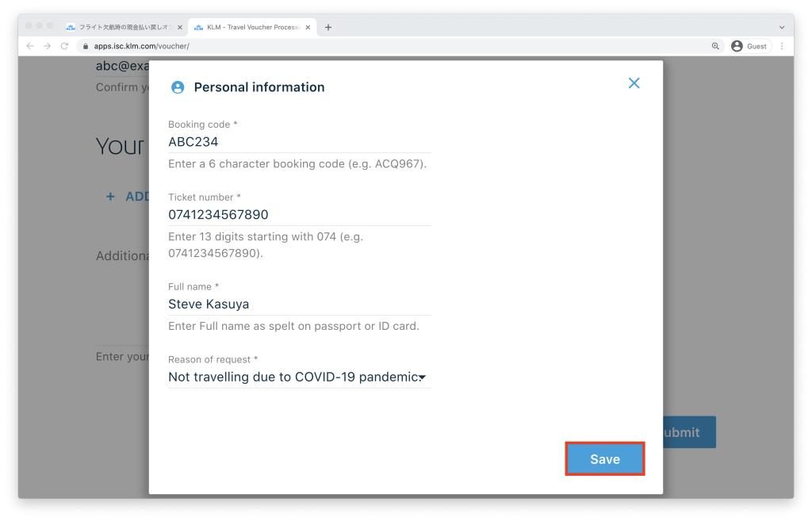Close the Personal information dialog
Image resolution: width=812 pixels, height=521 pixels.
pyautogui.click(x=634, y=83)
